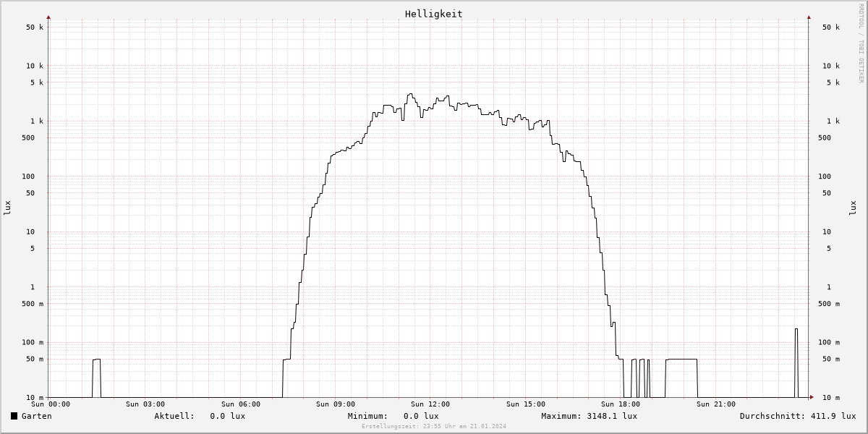The width and height of the screenshot is (868, 434).
Task: Click the "50 m" label on left axis
Action: (35, 359)
